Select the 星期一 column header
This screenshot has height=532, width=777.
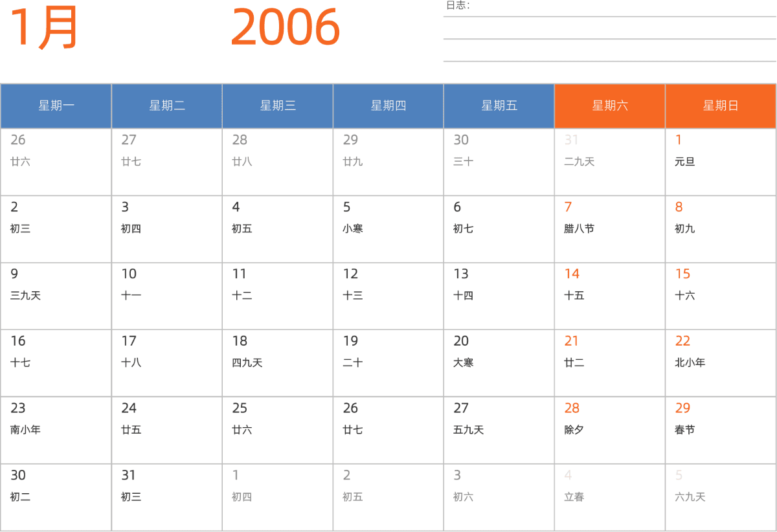click(x=56, y=106)
